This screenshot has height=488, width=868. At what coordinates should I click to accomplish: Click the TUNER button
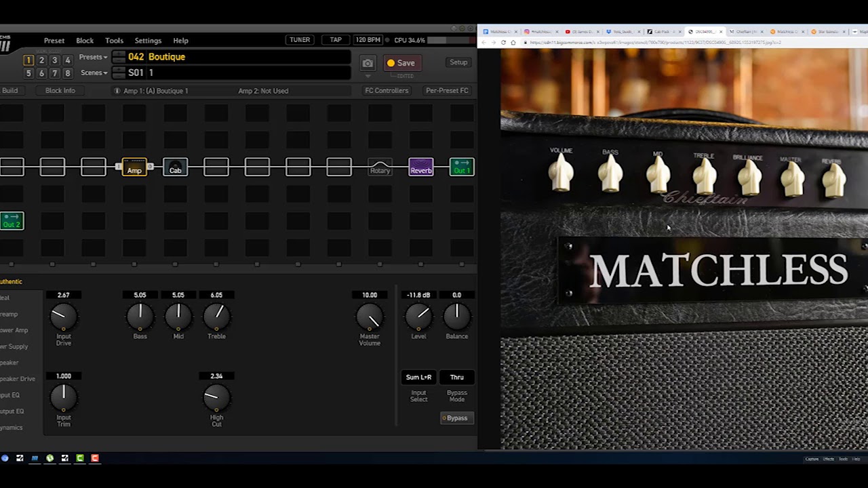click(x=300, y=40)
